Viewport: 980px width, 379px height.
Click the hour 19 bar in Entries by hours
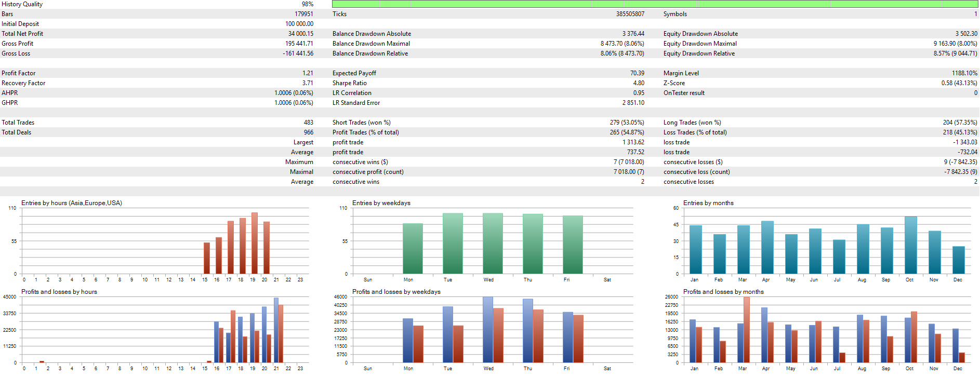coord(255,243)
